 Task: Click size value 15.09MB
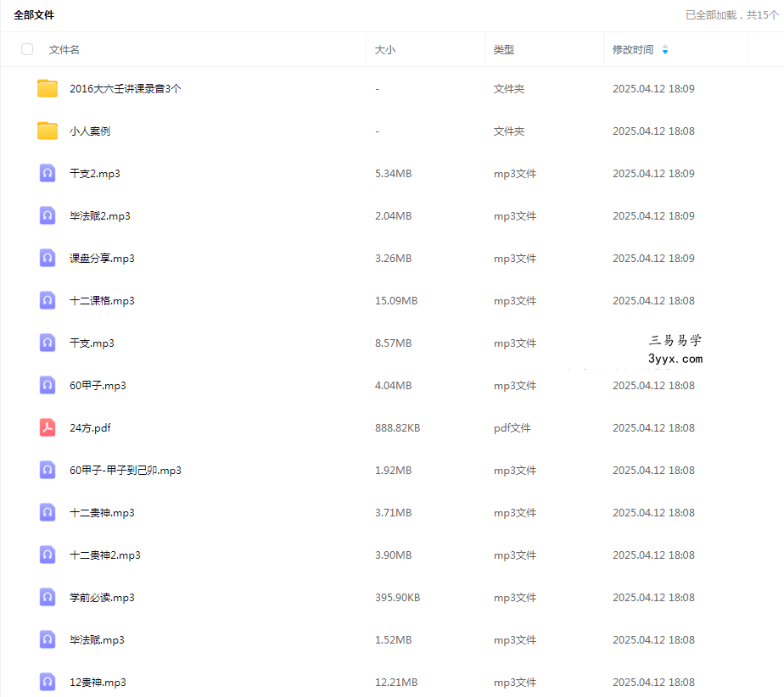click(x=396, y=301)
